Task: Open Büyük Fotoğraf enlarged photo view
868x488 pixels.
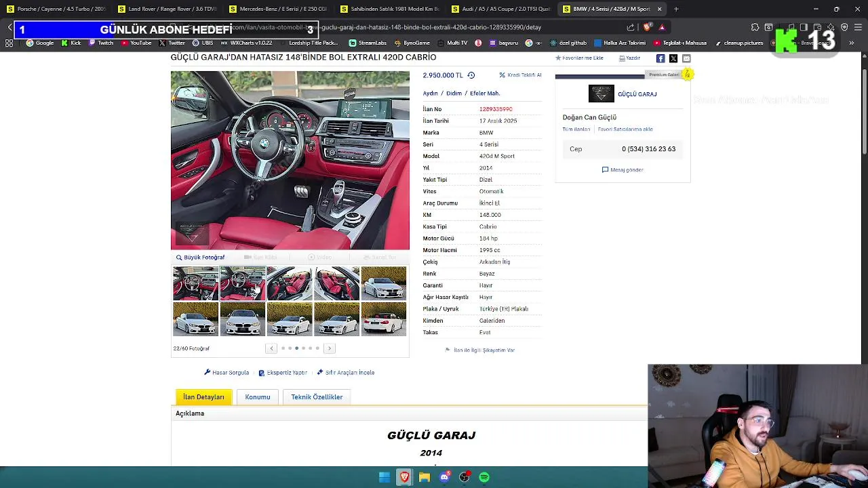Action: (200, 258)
